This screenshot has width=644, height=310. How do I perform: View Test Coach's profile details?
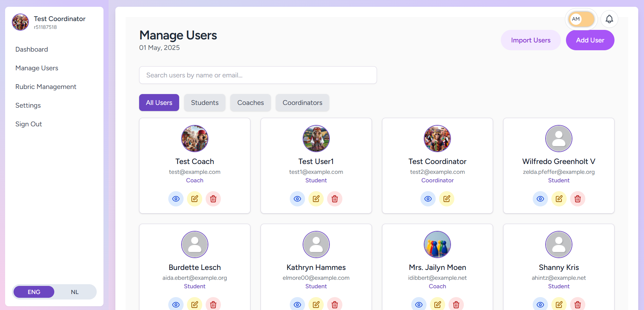[x=176, y=199]
